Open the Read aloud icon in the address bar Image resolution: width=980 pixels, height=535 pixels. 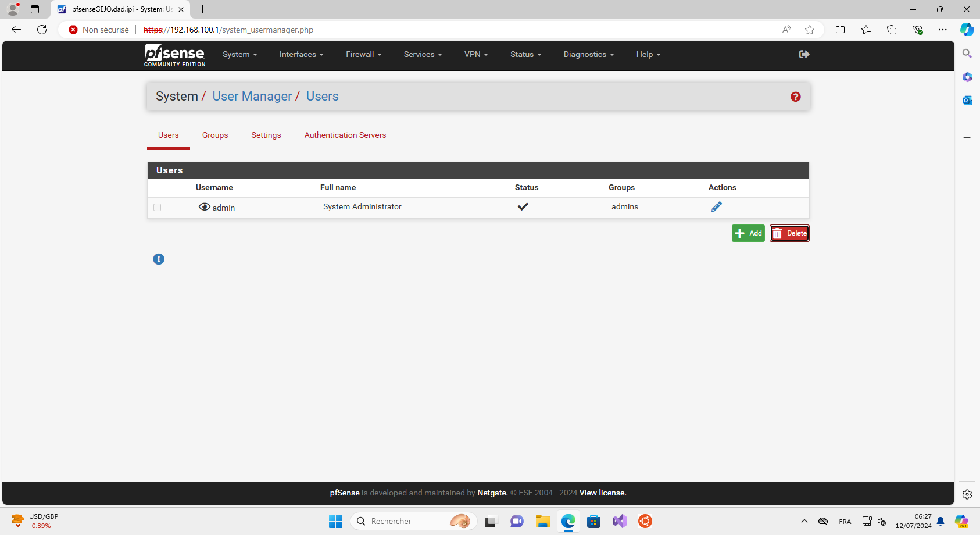pos(786,30)
